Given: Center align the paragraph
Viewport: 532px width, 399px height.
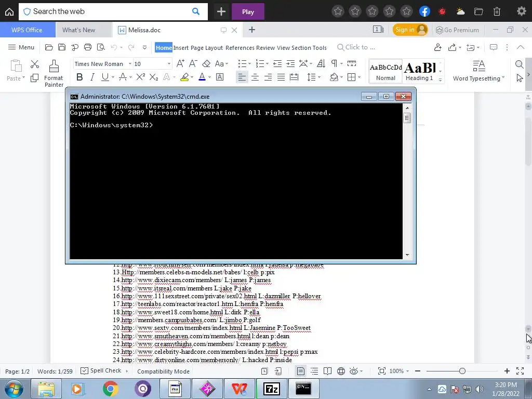Looking at the screenshot, I should coord(255,77).
